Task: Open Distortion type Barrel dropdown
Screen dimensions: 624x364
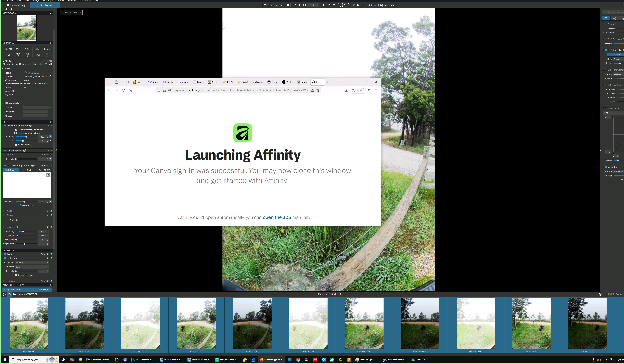Action: click(x=32, y=267)
